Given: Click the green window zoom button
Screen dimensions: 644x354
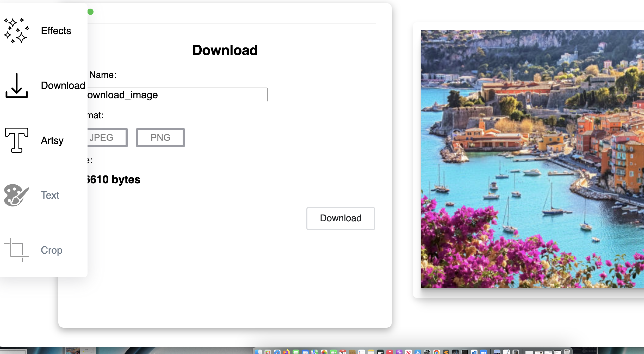Looking at the screenshot, I should (90, 12).
